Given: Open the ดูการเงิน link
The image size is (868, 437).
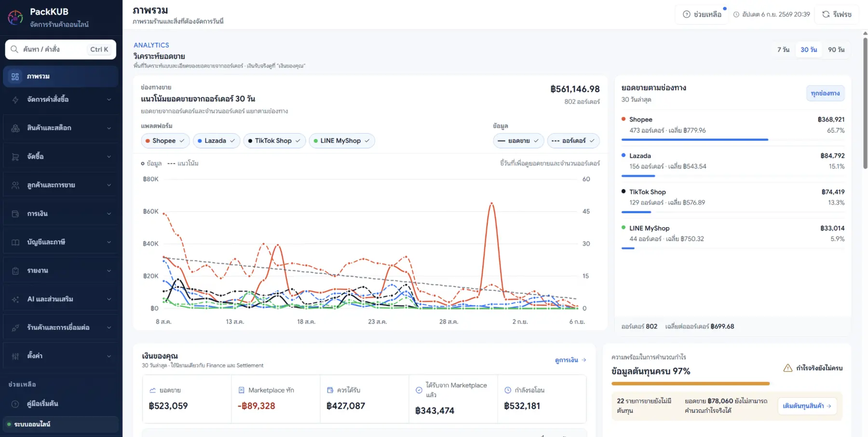Looking at the screenshot, I should click(x=570, y=360).
